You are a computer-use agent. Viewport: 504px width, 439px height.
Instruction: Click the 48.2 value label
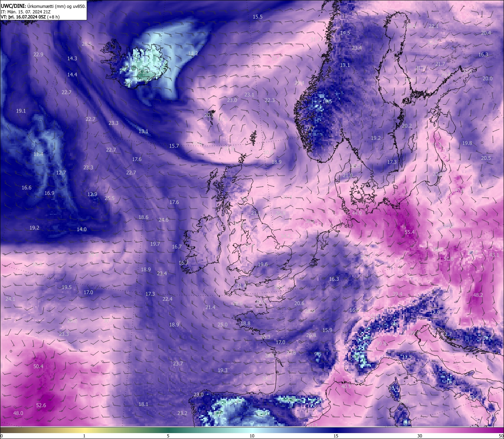(x=478, y=295)
